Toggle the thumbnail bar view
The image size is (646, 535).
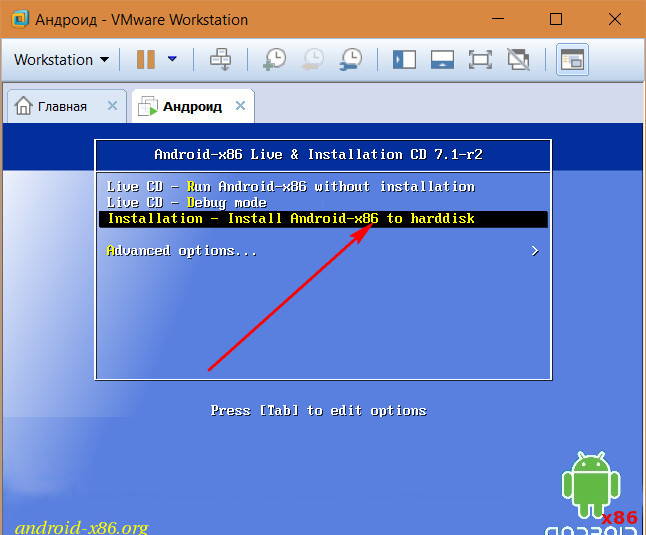point(442,60)
